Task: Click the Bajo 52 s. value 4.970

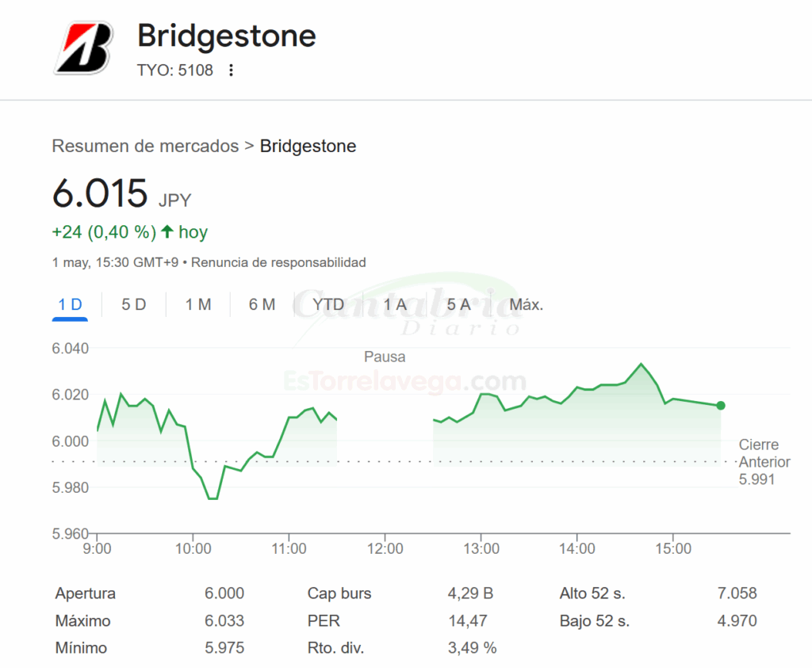Action: [x=737, y=620]
